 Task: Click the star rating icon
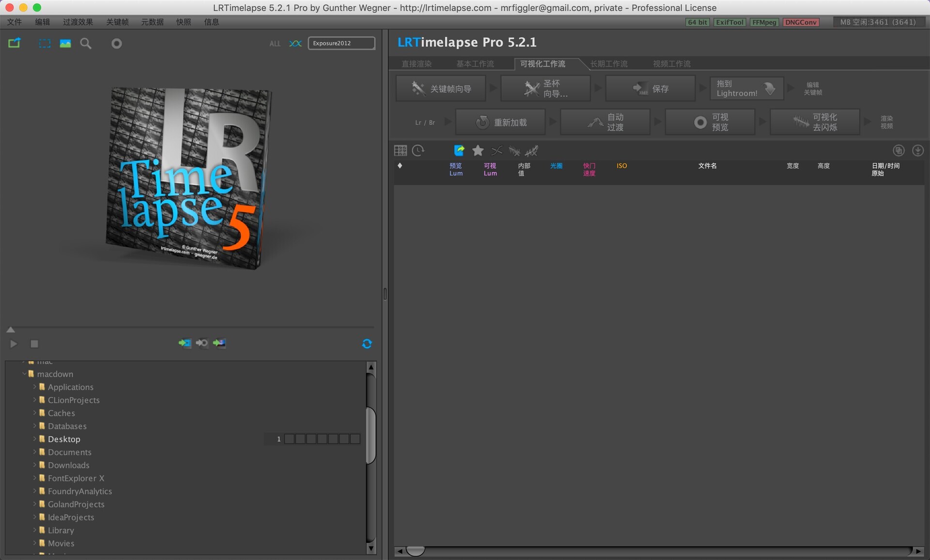pos(478,151)
